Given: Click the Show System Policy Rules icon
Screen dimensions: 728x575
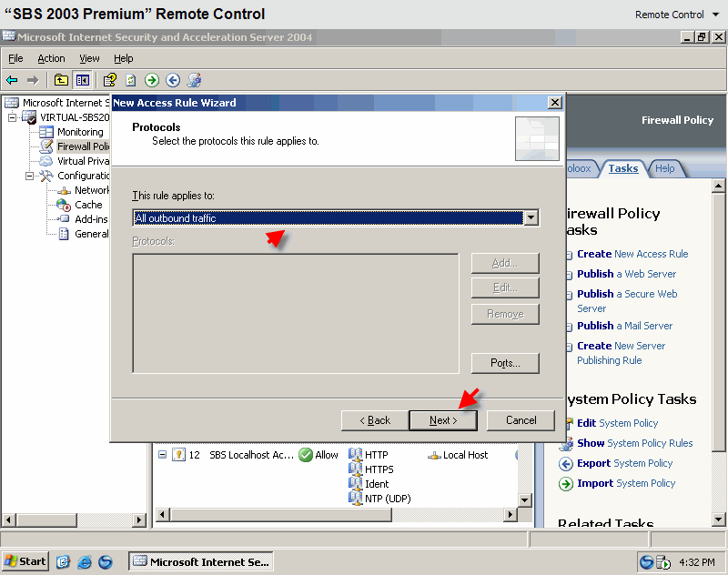Looking at the screenshot, I should [x=566, y=444].
